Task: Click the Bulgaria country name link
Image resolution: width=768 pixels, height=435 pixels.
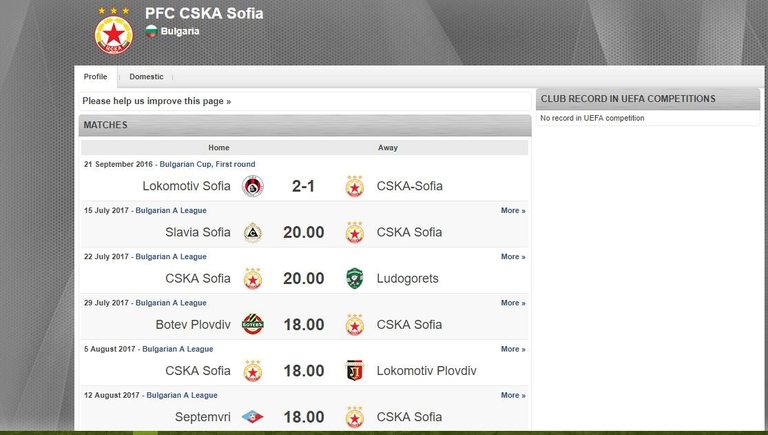Action: (x=180, y=31)
